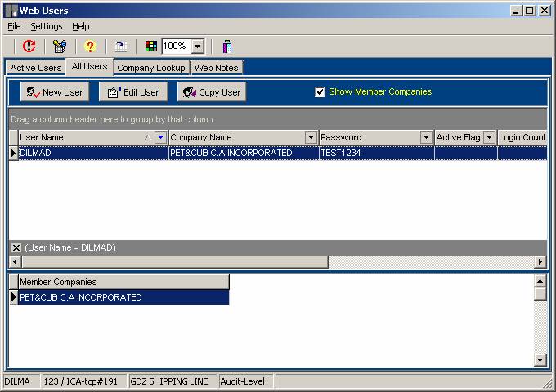Expand the Password column filter dropdown
This screenshot has width=556, height=392.
click(x=426, y=137)
